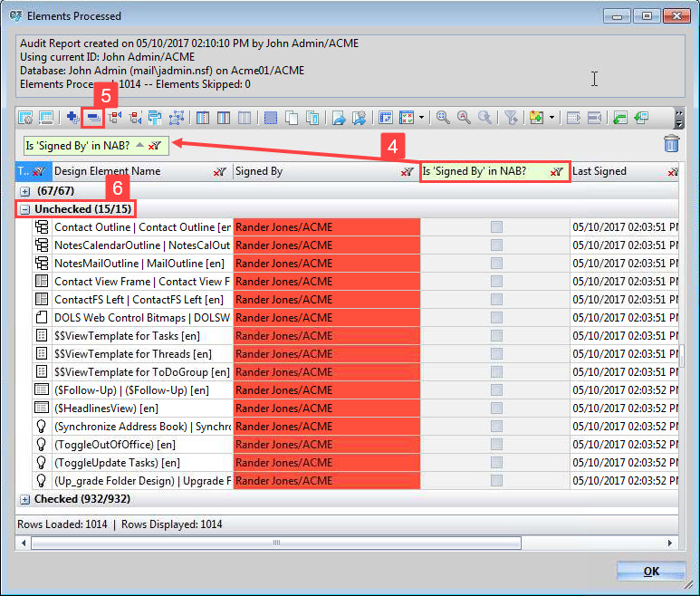Click the OK button
The width and height of the screenshot is (700, 596).
point(650,572)
